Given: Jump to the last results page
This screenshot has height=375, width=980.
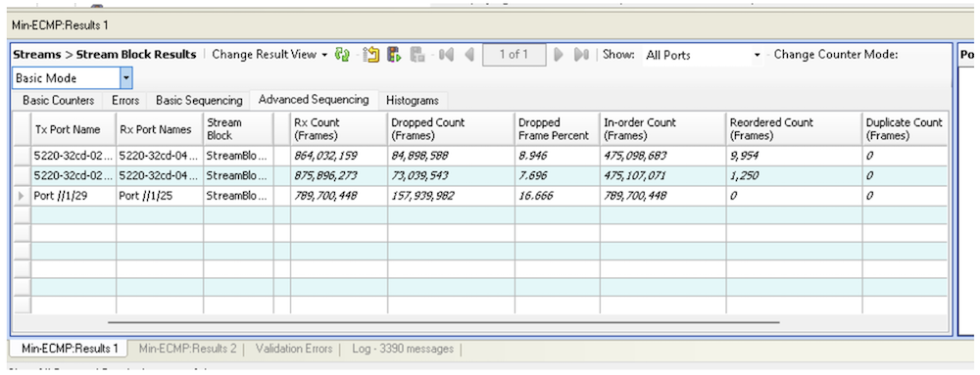Looking at the screenshot, I should pyautogui.click(x=581, y=54).
